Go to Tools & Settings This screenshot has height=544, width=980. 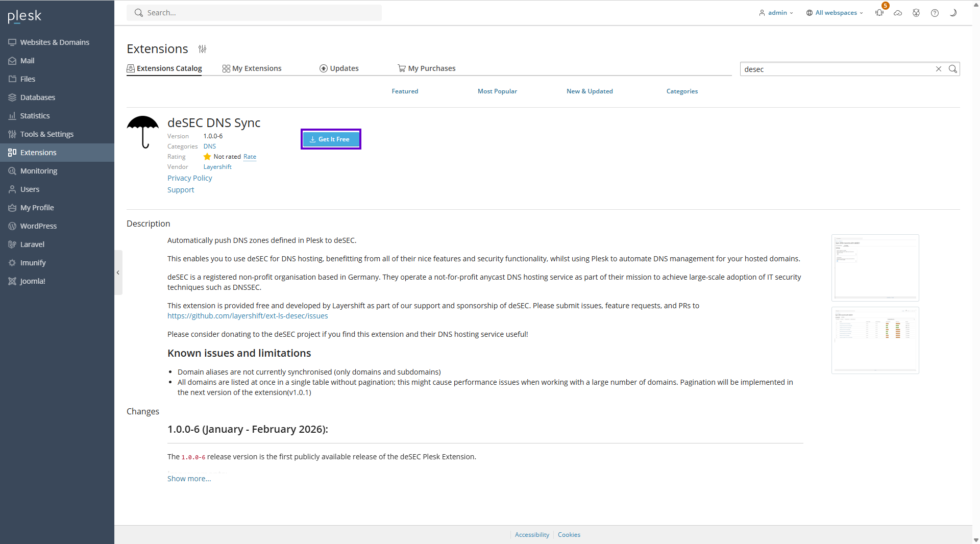(46, 134)
